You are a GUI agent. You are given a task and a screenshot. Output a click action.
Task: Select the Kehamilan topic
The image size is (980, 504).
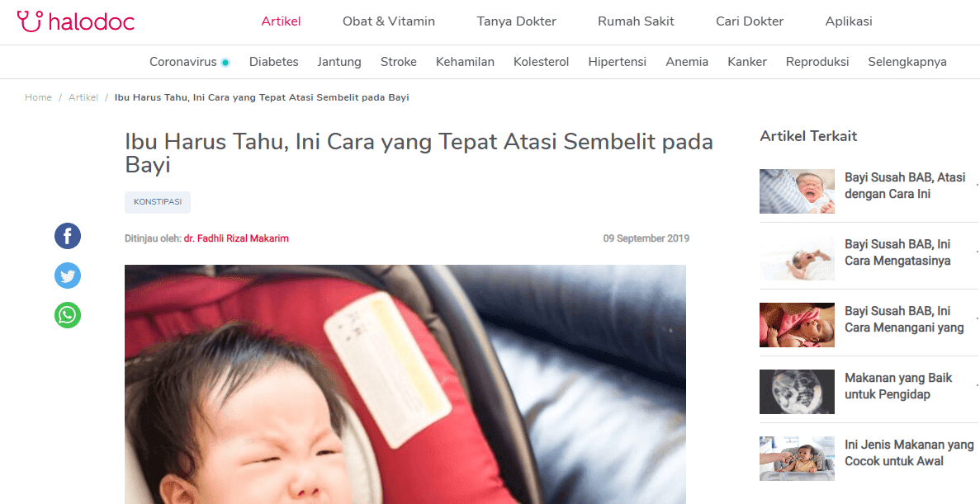coord(465,62)
